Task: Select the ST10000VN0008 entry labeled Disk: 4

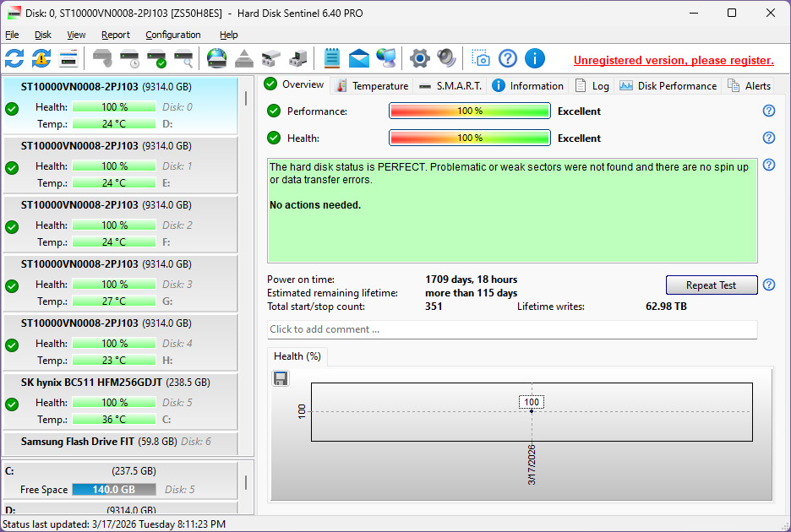Action: [121, 341]
